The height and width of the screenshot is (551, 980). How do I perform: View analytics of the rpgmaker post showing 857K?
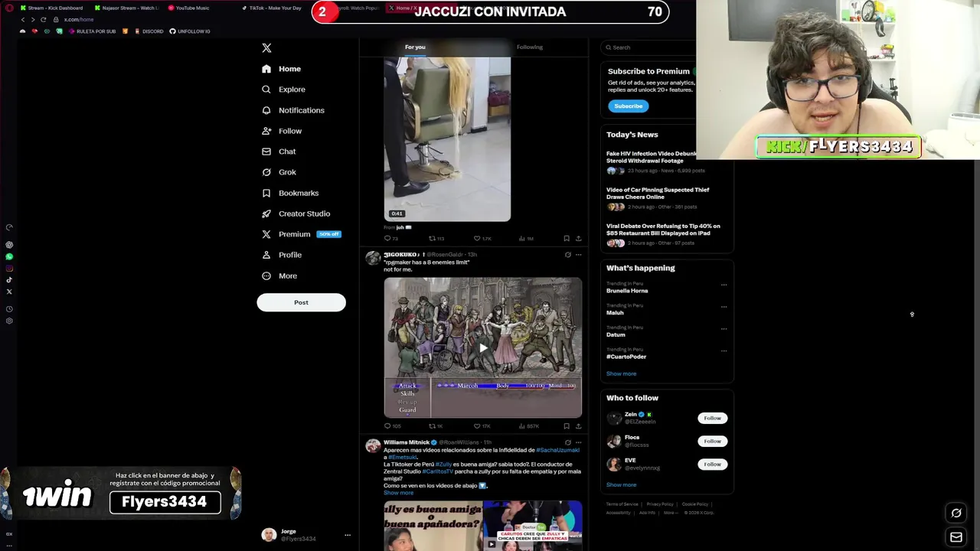coord(528,426)
